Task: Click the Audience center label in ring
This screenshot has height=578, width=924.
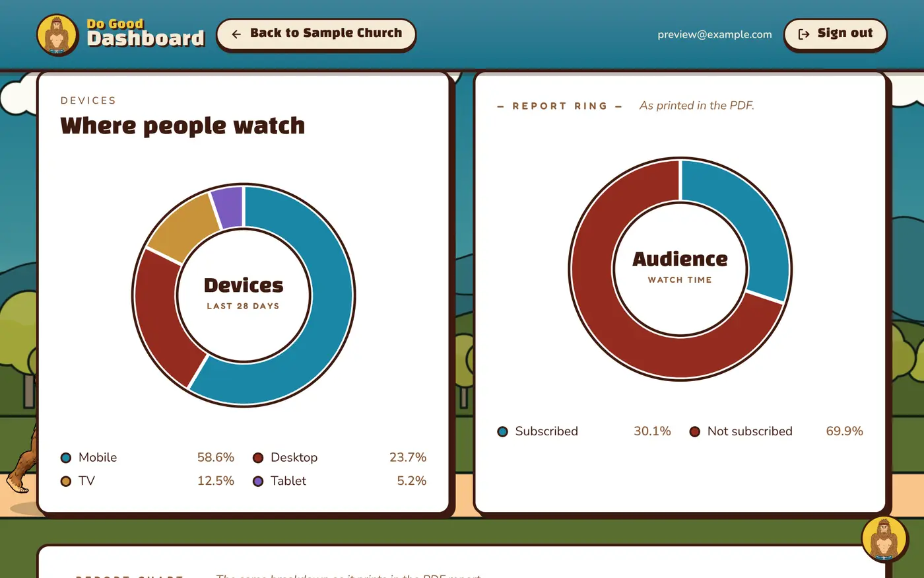Action: tap(680, 259)
